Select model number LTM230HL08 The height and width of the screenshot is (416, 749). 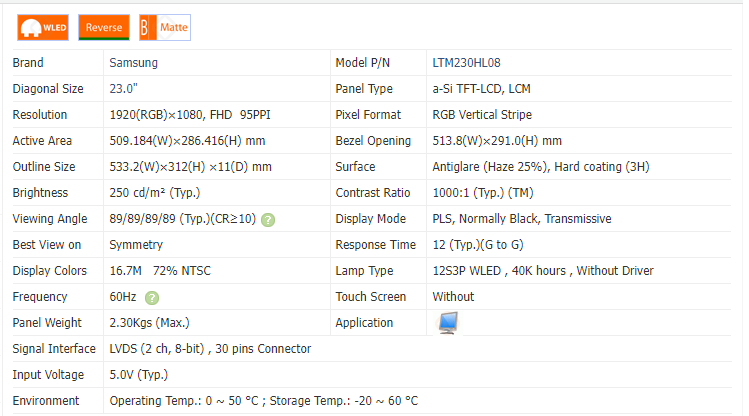tap(466, 63)
